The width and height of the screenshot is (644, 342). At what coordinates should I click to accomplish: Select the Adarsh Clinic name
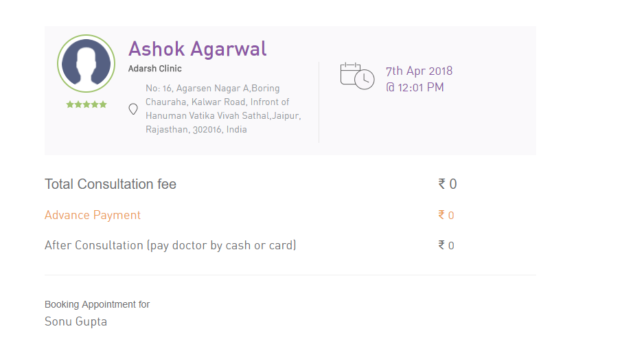(154, 69)
